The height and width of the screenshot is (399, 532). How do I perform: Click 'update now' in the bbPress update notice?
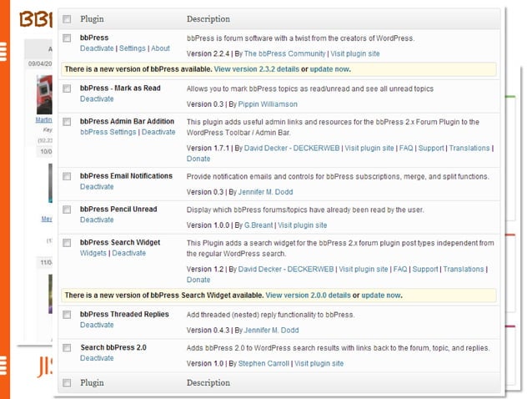[330, 68]
